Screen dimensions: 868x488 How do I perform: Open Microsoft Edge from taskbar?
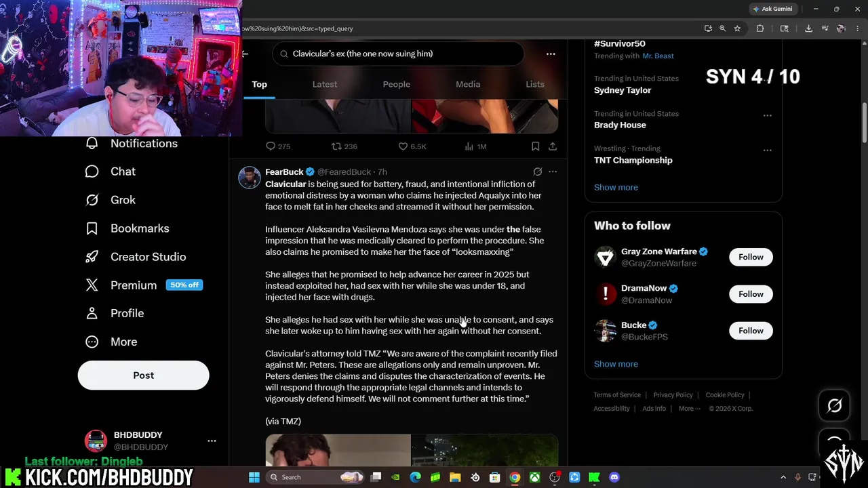pyautogui.click(x=415, y=477)
